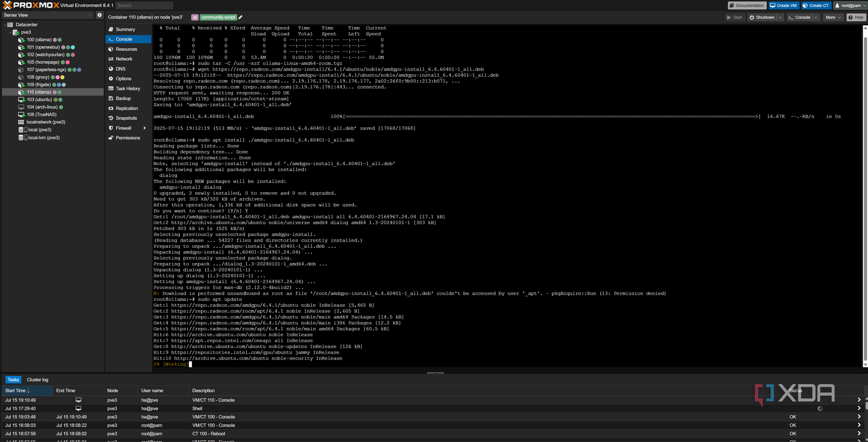Image resolution: width=868 pixels, height=442 pixels.
Task: Open the container Permissions section
Action: click(x=128, y=138)
